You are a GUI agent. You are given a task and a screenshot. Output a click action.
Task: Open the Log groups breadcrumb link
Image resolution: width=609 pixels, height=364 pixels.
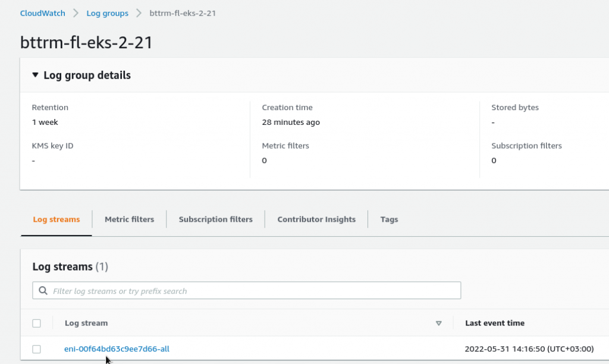tap(107, 12)
